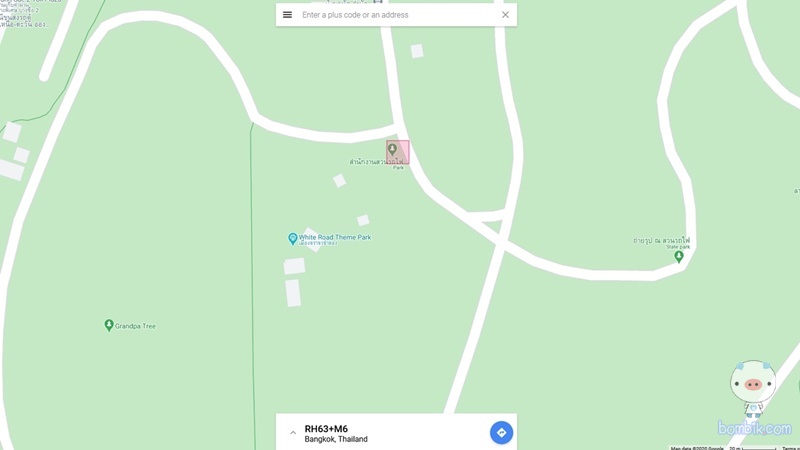Click the Grandpa Tree text label
Screen dimensions: 800x450
[135, 326]
